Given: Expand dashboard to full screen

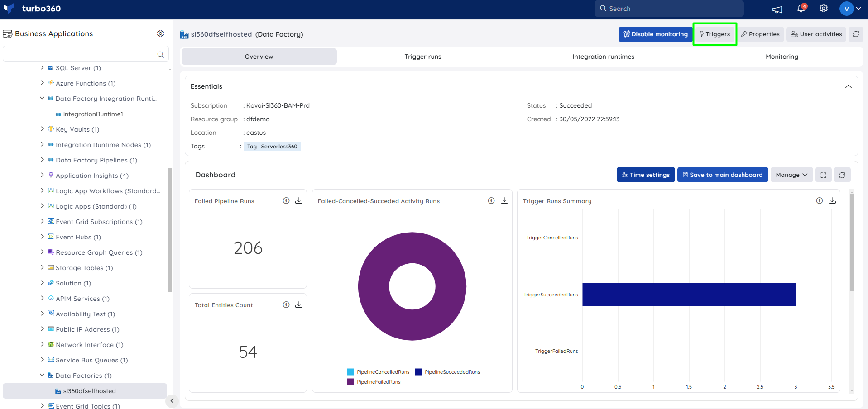Looking at the screenshot, I should pyautogui.click(x=824, y=175).
